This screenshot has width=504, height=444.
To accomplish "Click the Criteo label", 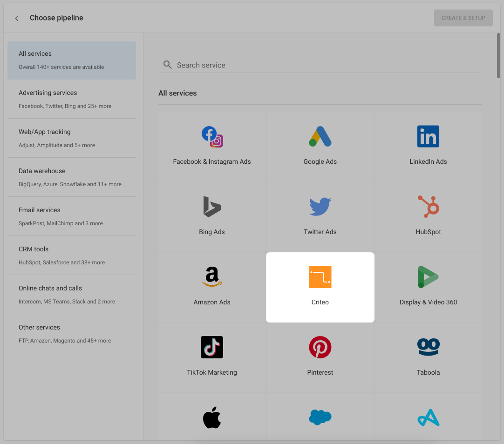I will point(320,302).
